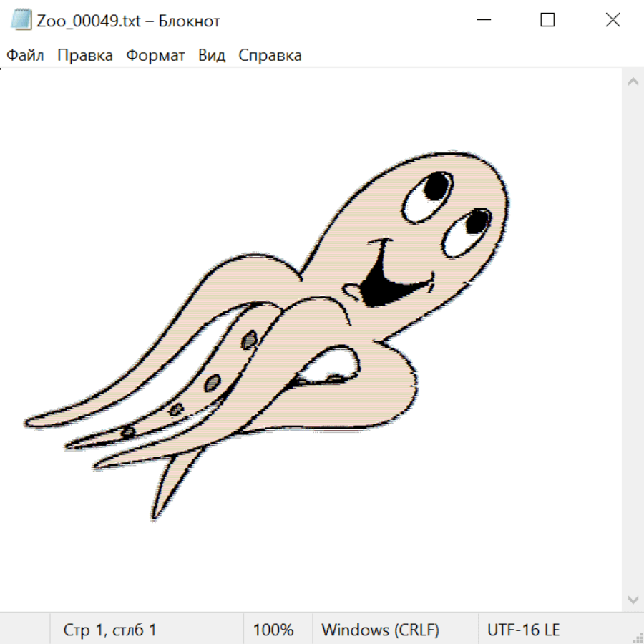
Task: Open the Файл menu
Action: 25,56
